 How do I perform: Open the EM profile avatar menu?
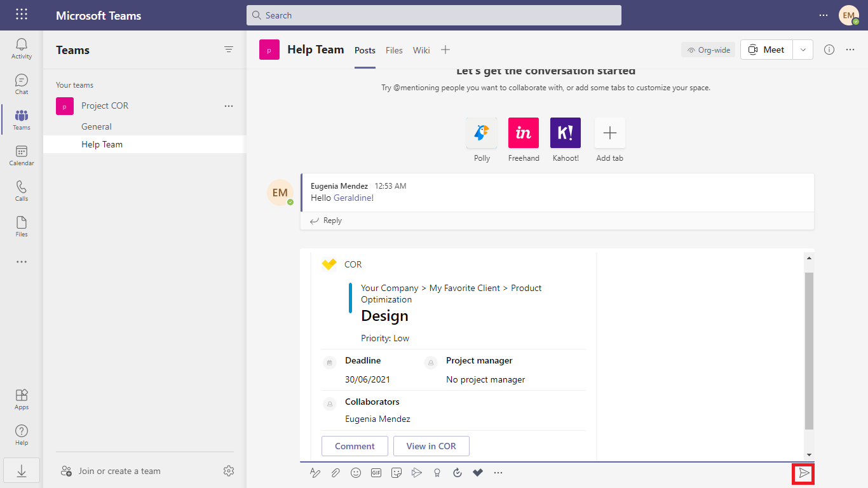click(849, 15)
